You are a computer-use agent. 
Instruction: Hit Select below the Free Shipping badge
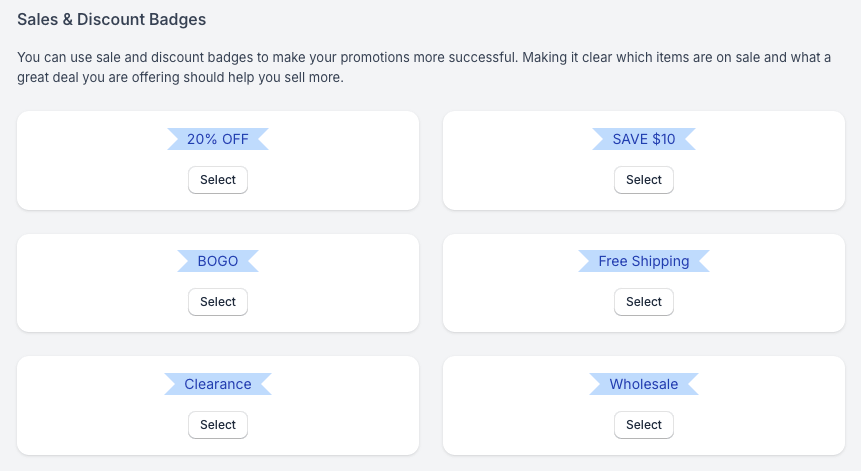[643, 302]
